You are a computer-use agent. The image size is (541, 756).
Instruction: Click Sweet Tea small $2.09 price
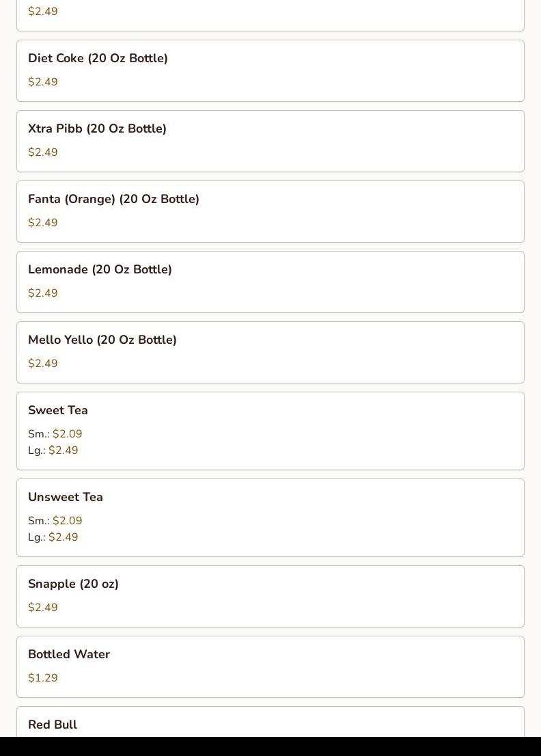67,434
